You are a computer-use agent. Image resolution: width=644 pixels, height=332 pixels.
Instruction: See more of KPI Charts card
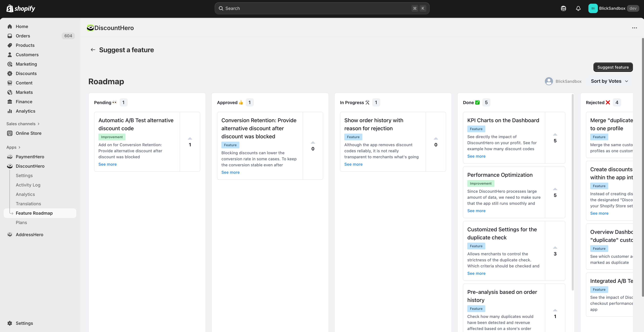click(x=476, y=156)
